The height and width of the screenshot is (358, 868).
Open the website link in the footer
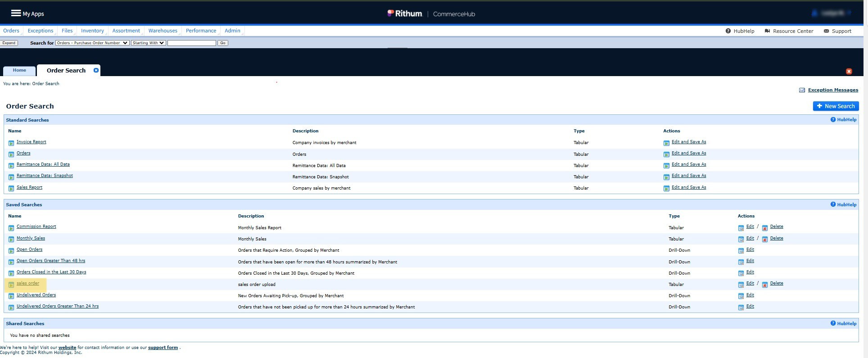[67, 348]
